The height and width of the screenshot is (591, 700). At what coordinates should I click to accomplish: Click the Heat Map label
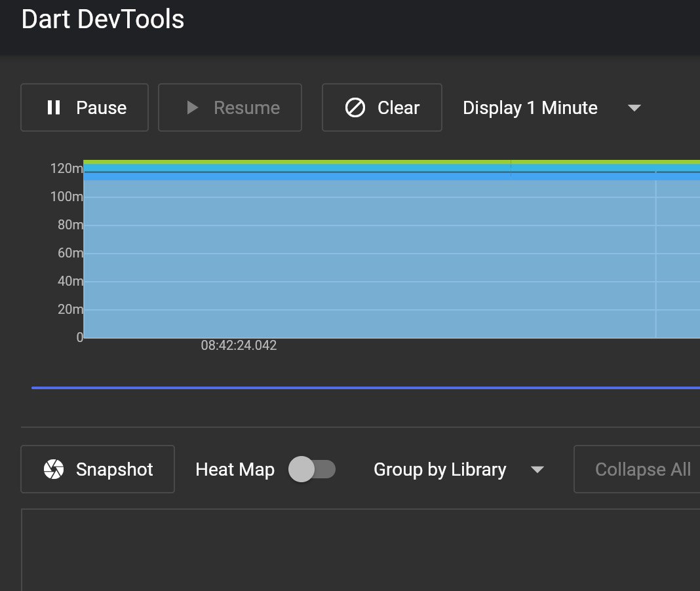(235, 469)
